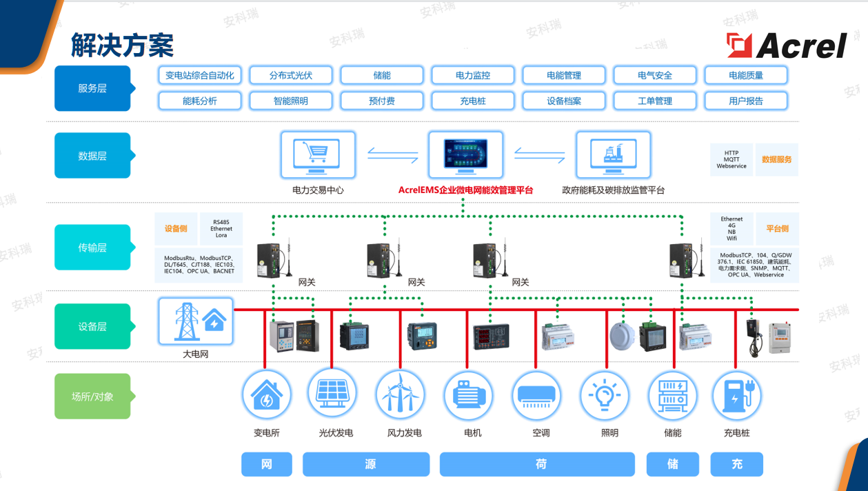Click the 储 category bar
This screenshot has width=868, height=491.
[x=672, y=464]
